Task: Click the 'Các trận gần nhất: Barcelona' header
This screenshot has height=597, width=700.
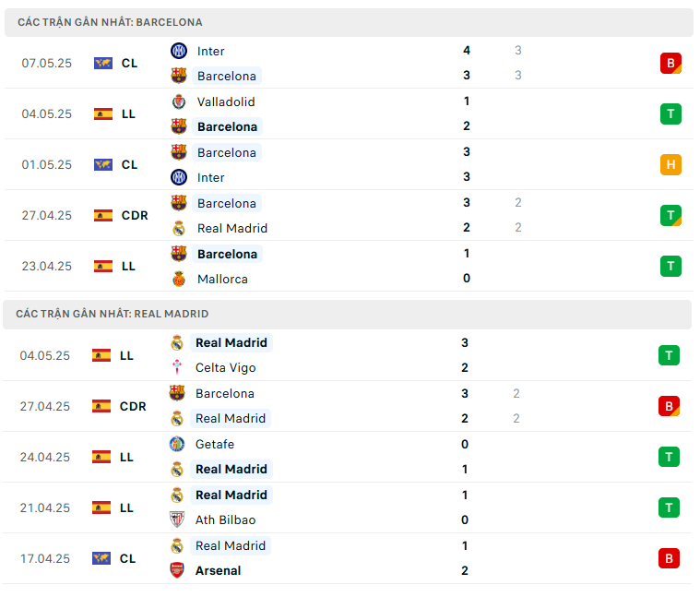Action: tap(111, 22)
